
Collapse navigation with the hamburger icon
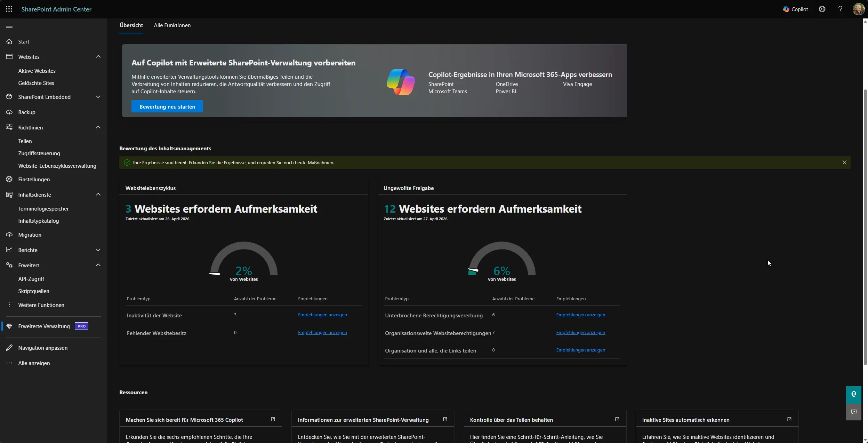pyautogui.click(x=9, y=26)
